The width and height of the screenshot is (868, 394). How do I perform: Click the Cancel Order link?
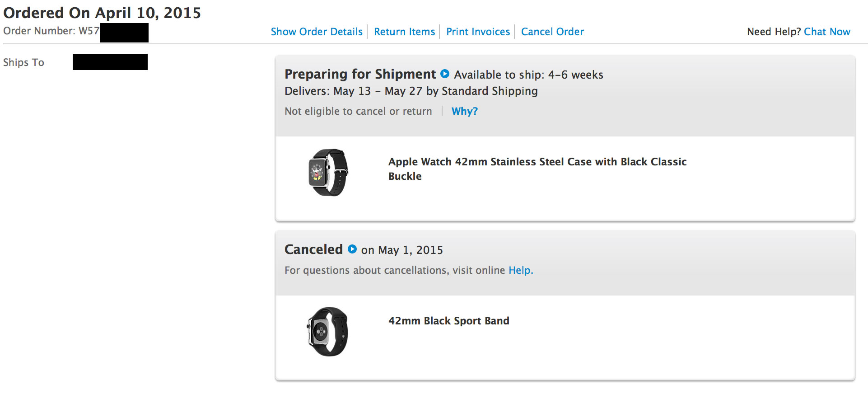[x=552, y=32]
